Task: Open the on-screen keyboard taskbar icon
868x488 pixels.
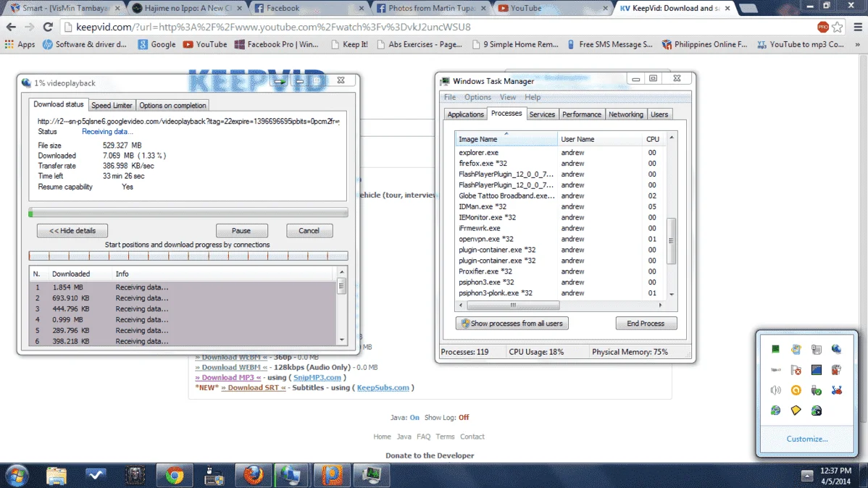Action: coord(214,475)
